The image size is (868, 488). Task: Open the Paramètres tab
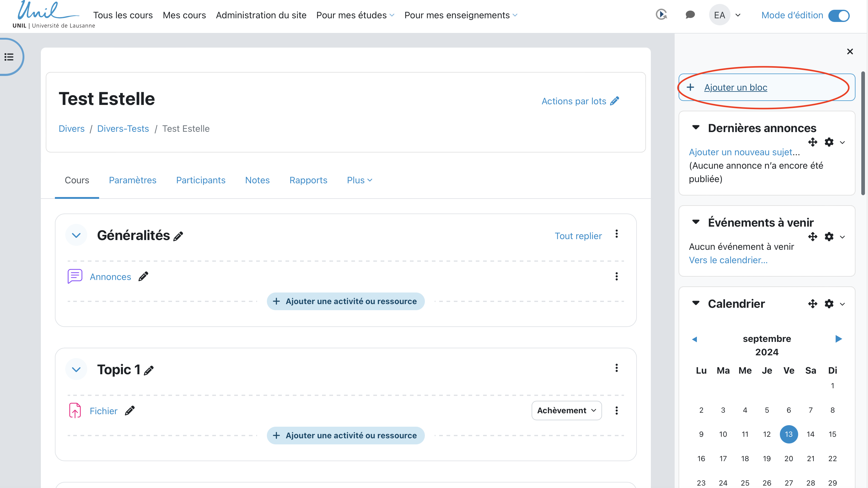(132, 180)
